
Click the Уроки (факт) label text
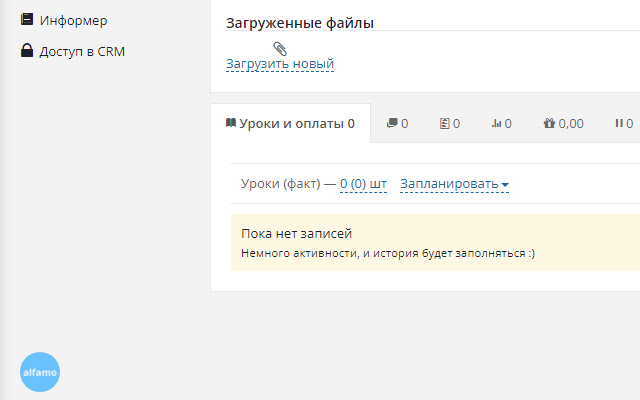pyautogui.click(x=280, y=184)
